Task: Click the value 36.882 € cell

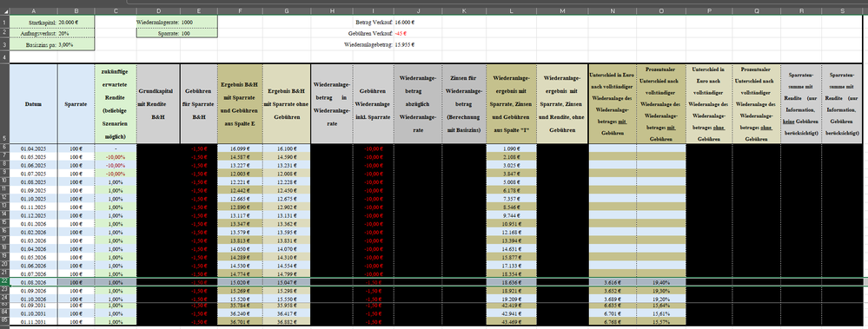Action: pyautogui.click(x=287, y=322)
